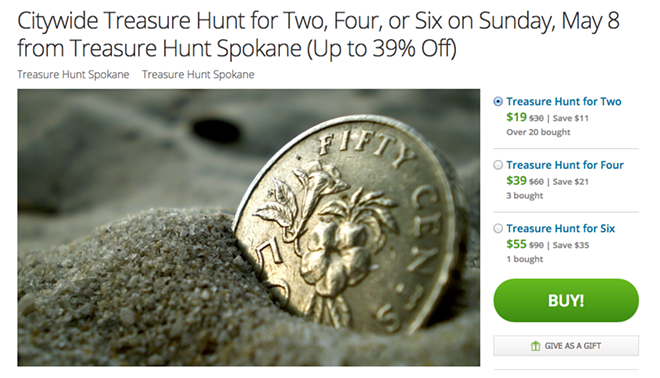
Task: Click the green gift box icon
Action: coord(535,346)
